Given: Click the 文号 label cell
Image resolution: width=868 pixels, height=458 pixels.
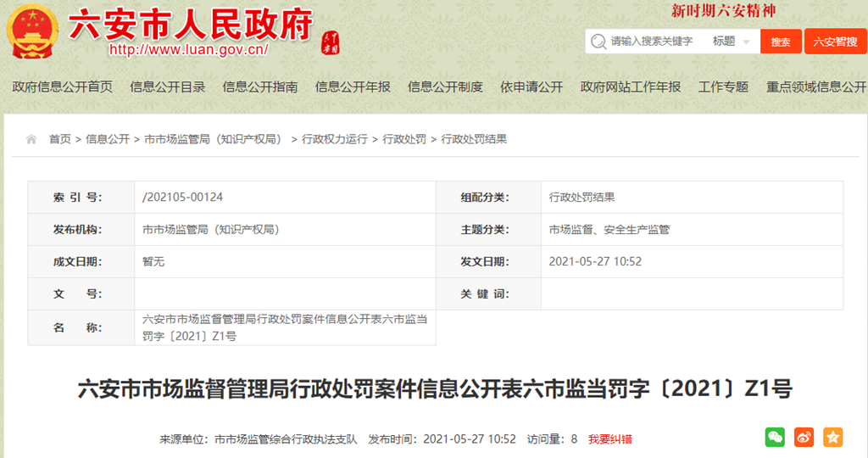Looking at the screenshot, I should (x=81, y=293).
